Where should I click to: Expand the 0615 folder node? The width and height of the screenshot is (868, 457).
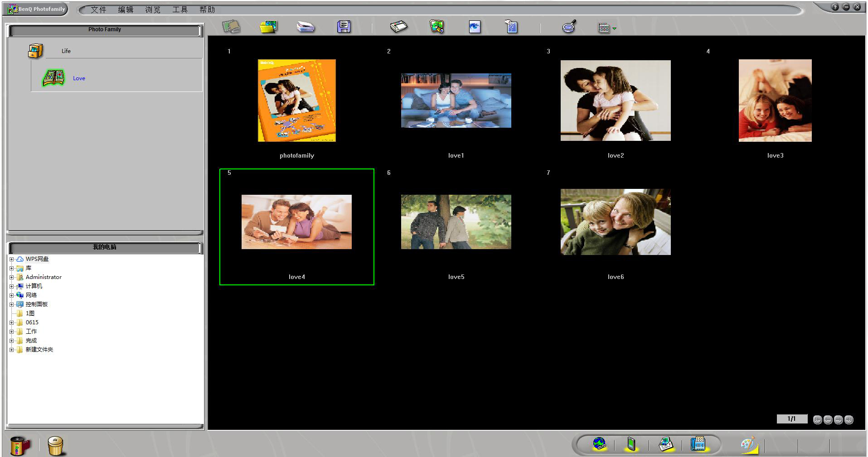pyautogui.click(x=11, y=322)
